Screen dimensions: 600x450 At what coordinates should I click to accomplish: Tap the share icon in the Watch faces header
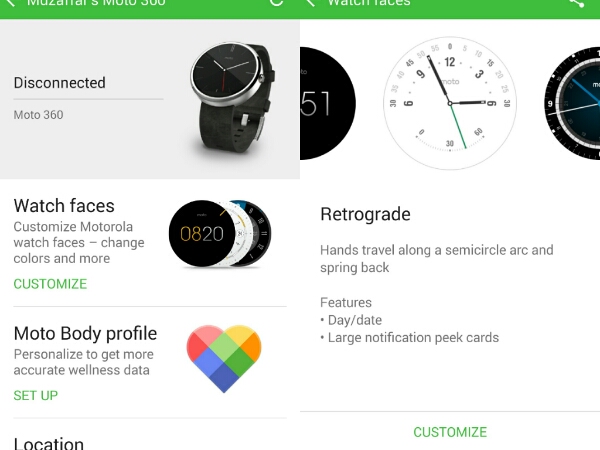click(x=576, y=3)
